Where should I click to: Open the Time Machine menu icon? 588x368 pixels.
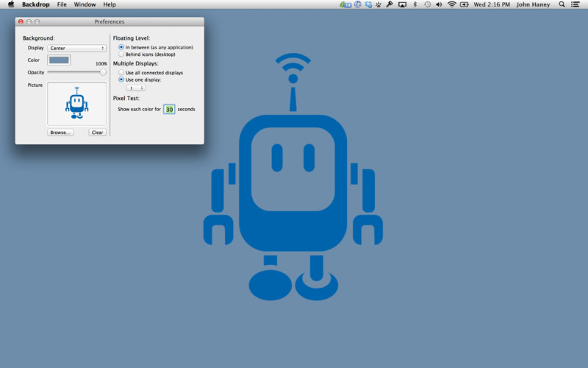tap(426, 4)
